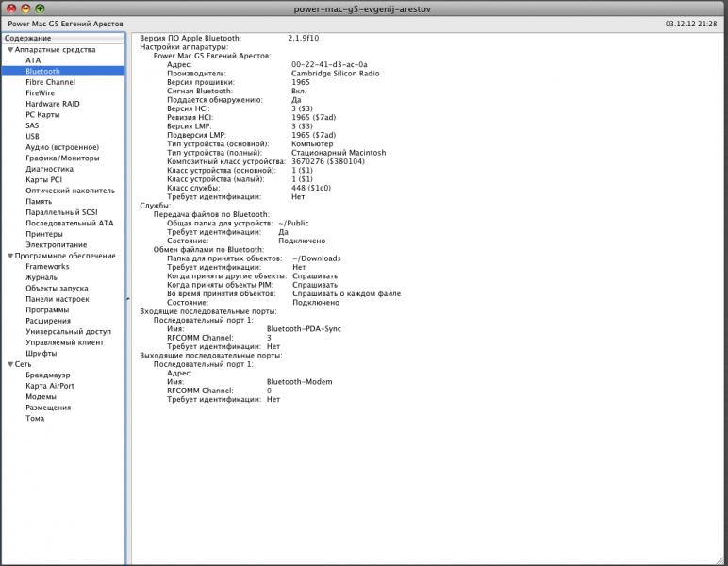Viewport: 728px width, 566px height.
Task: Select FireWire in the sidebar
Action: pyautogui.click(x=40, y=92)
